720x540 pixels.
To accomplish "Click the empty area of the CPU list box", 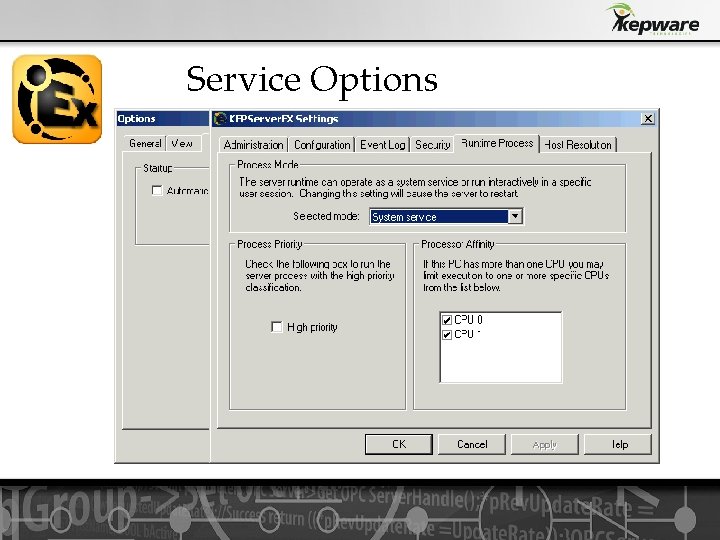I will [x=501, y=362].
